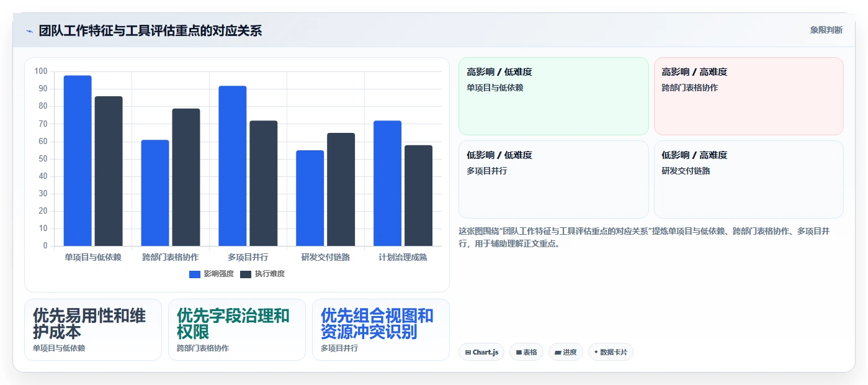The height and width of the screenshot is (385, 868).
Task: Click the 数据卡片 tag chip
Action: coord(611,352)
